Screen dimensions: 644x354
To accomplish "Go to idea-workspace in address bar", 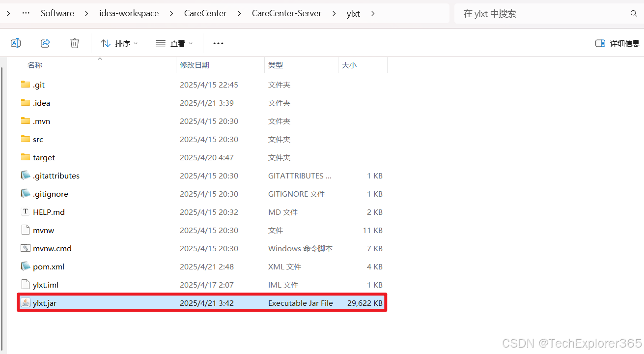I will (x=129, y=13).
